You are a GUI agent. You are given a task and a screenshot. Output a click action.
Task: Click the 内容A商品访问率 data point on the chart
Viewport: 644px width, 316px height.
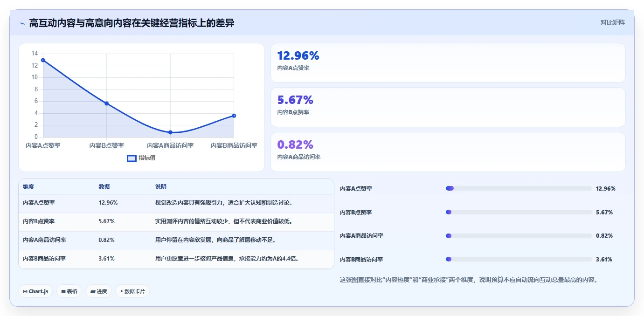click(170, 132)
